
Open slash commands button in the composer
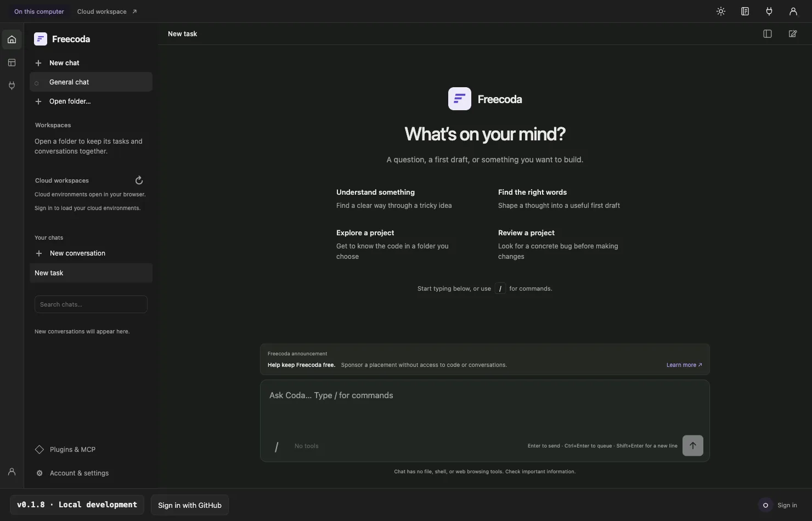[x=277, y=446]
